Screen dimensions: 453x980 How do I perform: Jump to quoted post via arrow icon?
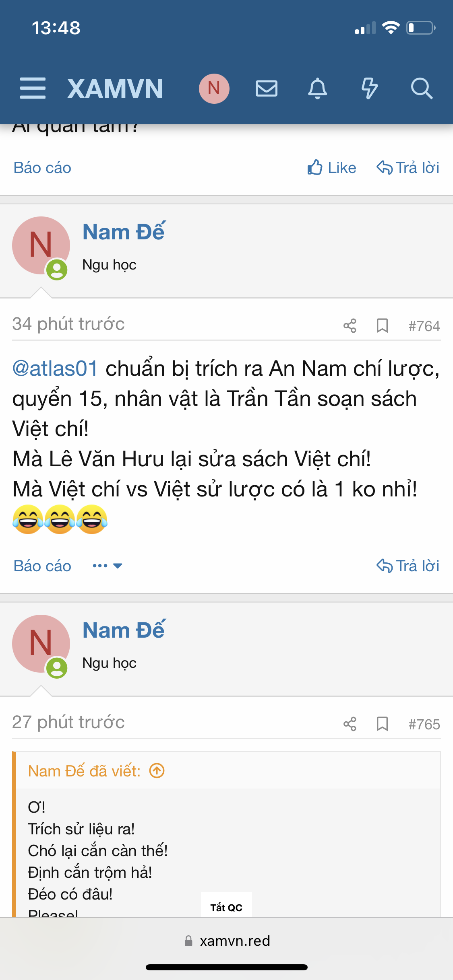coord(157,771)
